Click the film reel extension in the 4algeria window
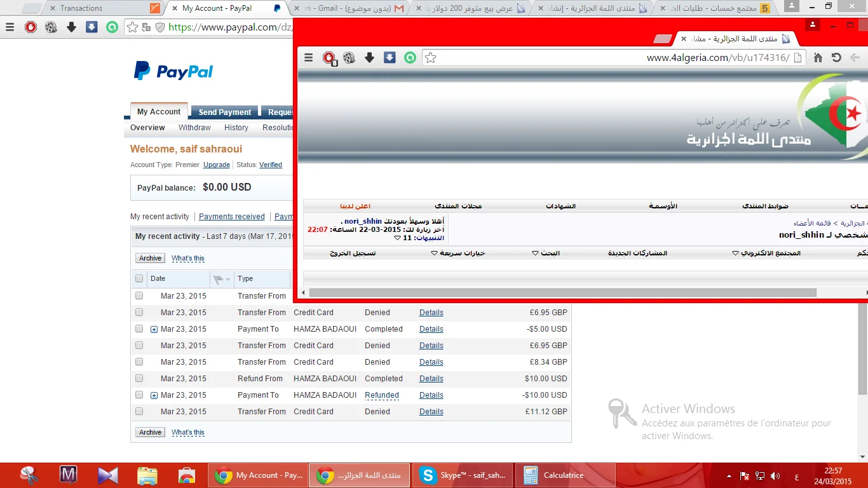Viewport: 868px width, 488px height. 349,58
